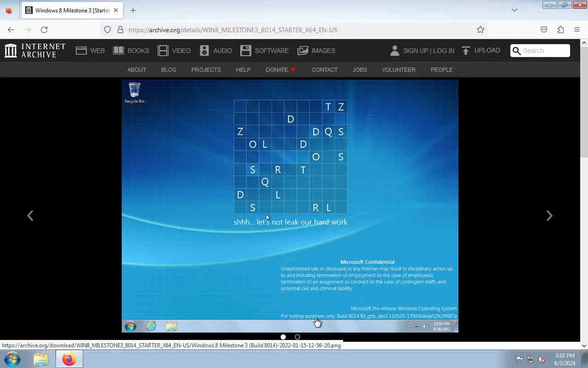
Task: Click SIGN UP | LOG IN link
Action: pyautogui.click(x=429, y=51)
